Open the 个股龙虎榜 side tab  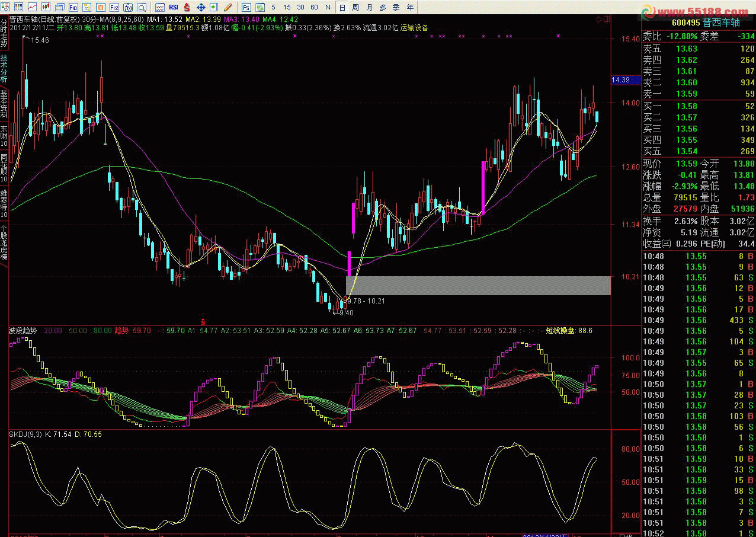(4, 242)
